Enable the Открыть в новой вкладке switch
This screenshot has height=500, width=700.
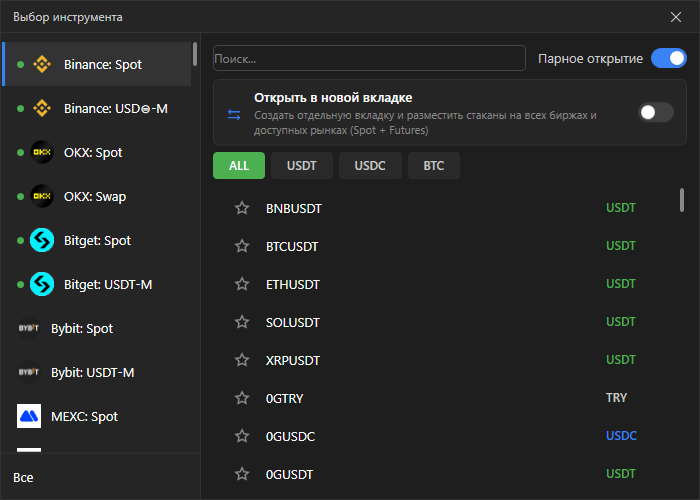click(x=656, y=112)
